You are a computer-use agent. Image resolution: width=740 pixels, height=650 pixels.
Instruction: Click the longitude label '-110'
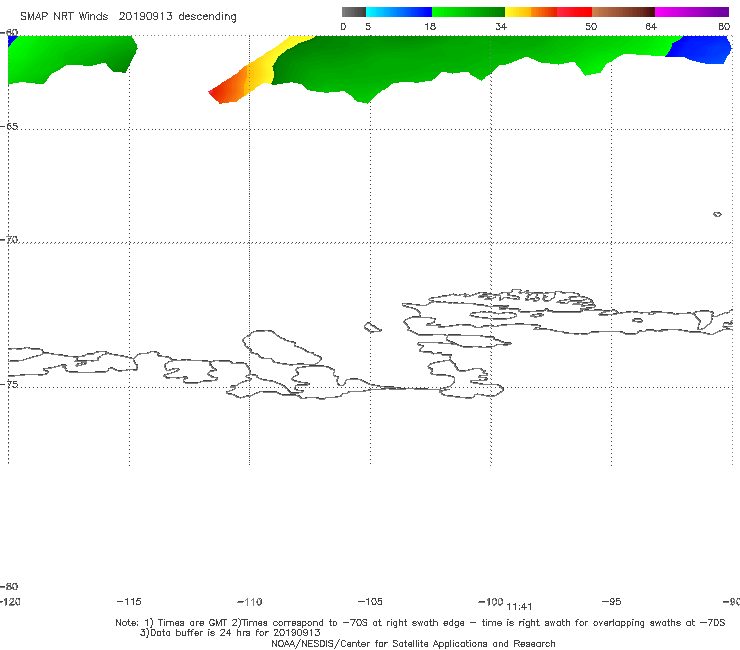click(x=250, y=602)
